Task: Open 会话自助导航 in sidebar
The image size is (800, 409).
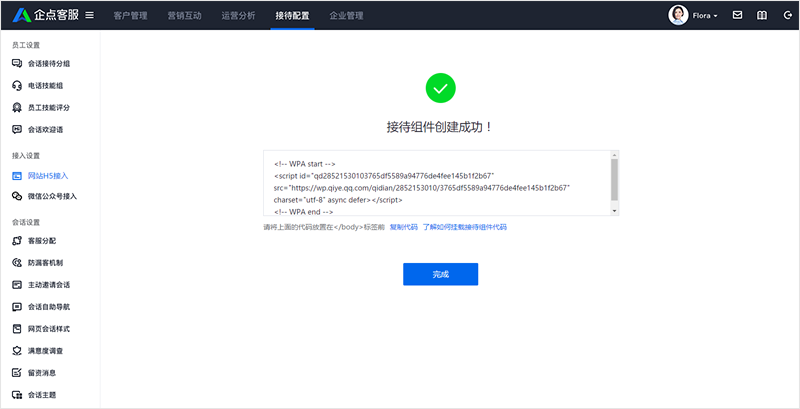Action: pos(50,306)
